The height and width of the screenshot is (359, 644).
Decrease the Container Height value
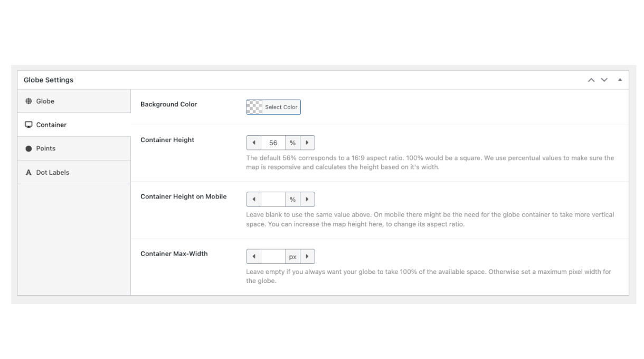tap(254, 143)
